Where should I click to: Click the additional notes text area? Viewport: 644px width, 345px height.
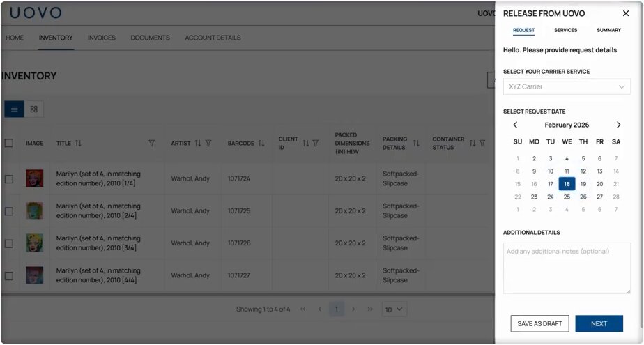click(x=567, y=268)
